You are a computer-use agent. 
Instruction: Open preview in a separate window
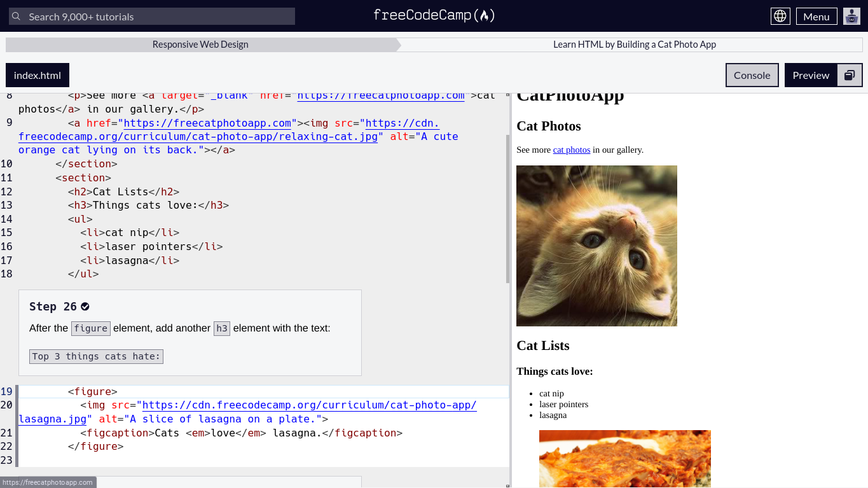coord(850,75)
